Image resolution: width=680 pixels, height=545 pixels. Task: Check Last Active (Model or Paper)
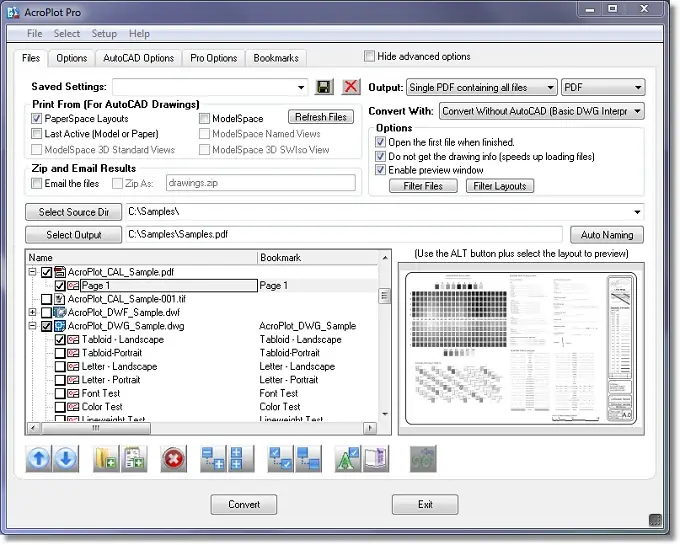click(36, 134)
